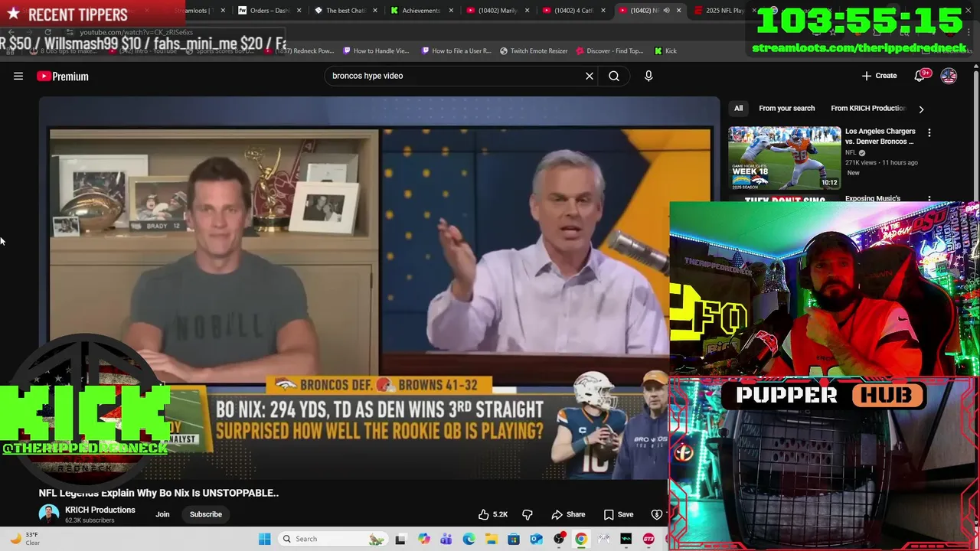This screenshot has width=980, height=551.
Task: Show more filter chips with right arrow
Action: tap(921, 109)
